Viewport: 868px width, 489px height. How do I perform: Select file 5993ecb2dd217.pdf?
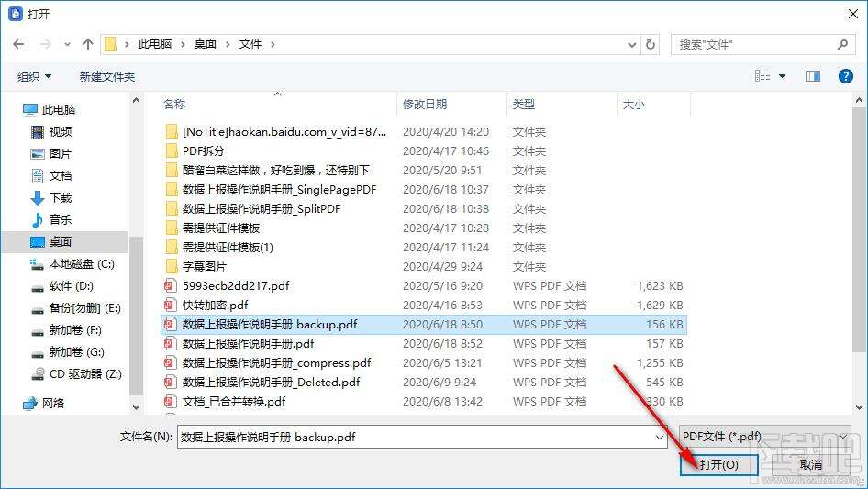coord(236,285)
